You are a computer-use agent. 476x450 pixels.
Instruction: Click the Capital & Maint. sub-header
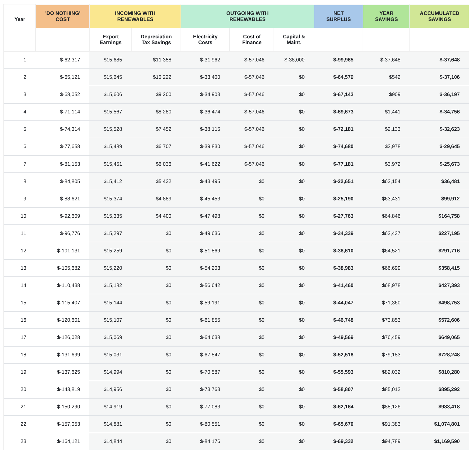[x=294, y=40]
